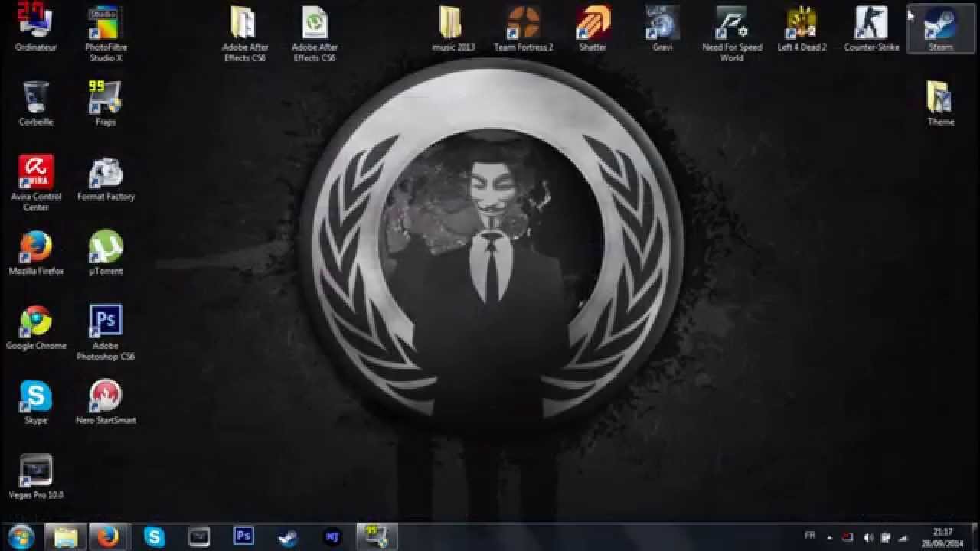Open the Skype desktop shortcut
This screenshot has height=551, width=980.
36,402
